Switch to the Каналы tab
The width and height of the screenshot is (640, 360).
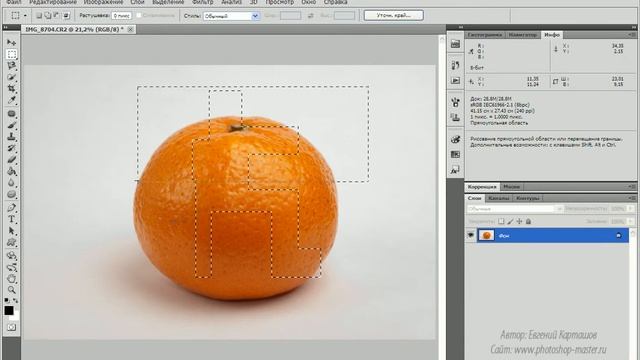[x=499, y=198]
